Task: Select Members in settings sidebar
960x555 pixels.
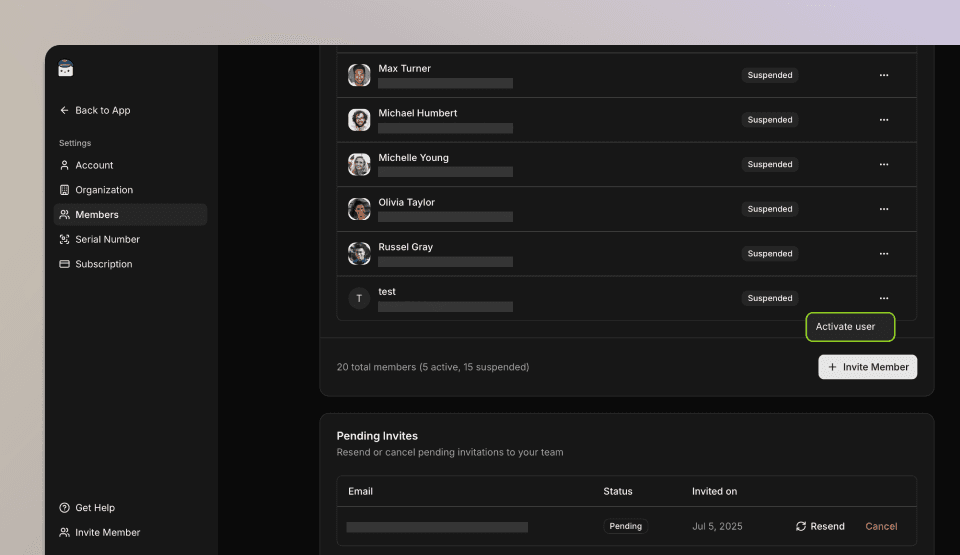Action: (x=97, y=215)
